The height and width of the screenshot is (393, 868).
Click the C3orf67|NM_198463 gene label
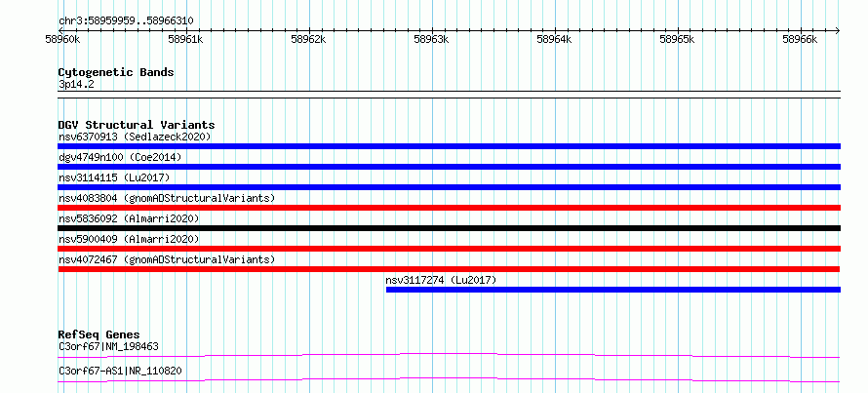click(x=108, y=347)
